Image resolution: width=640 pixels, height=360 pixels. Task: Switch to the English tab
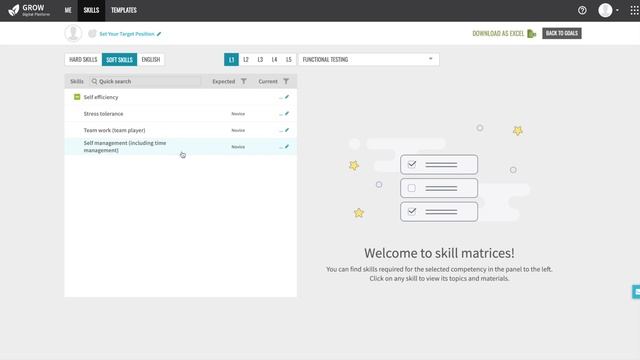pyautogui.click(x=151, y=60)
